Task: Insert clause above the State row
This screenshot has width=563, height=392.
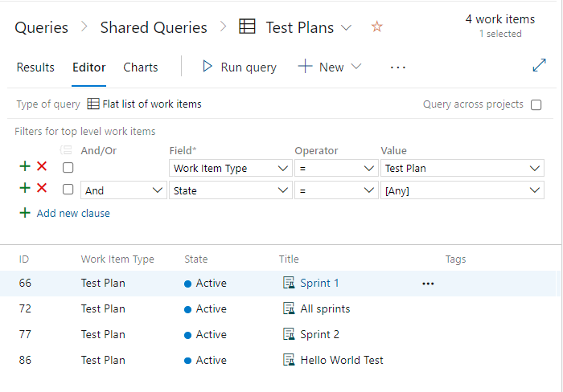Action: click(25, 189)
